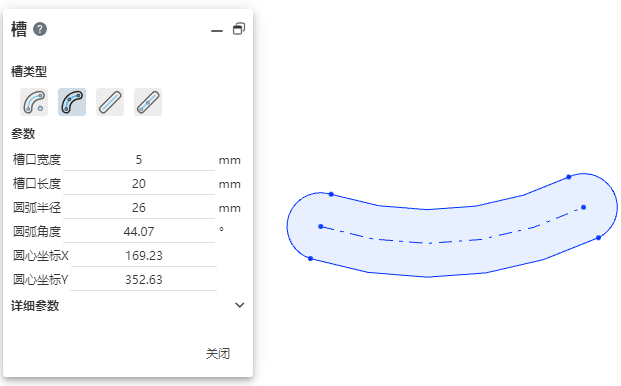Open the help icon beside 槽 title
621x386 pixels.
coord(40,29)
